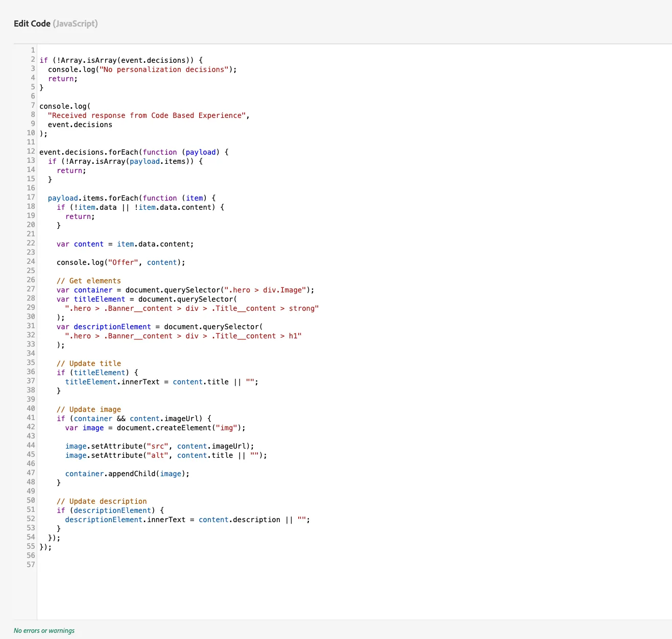The height and width of the screenshot is (639, 672).
Task: Click the console.log("Offer", content) line
Action: (x=121, y=262)
